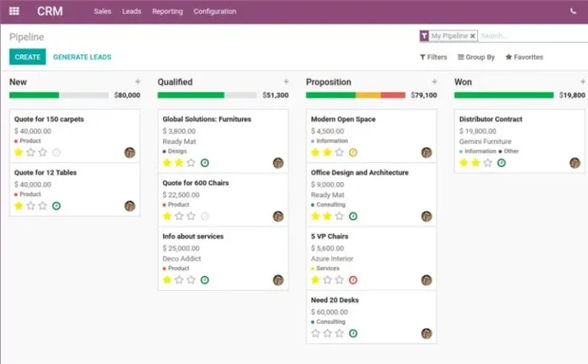
Task: Click the plus icon in Won column
Action: pos(582,82)
